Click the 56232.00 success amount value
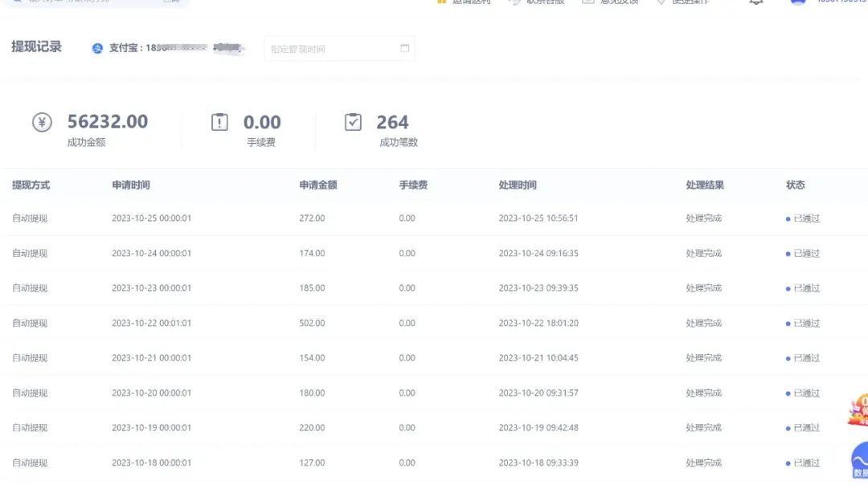The height and width of the screenshot is (485, 868). [x=108, y=122]
